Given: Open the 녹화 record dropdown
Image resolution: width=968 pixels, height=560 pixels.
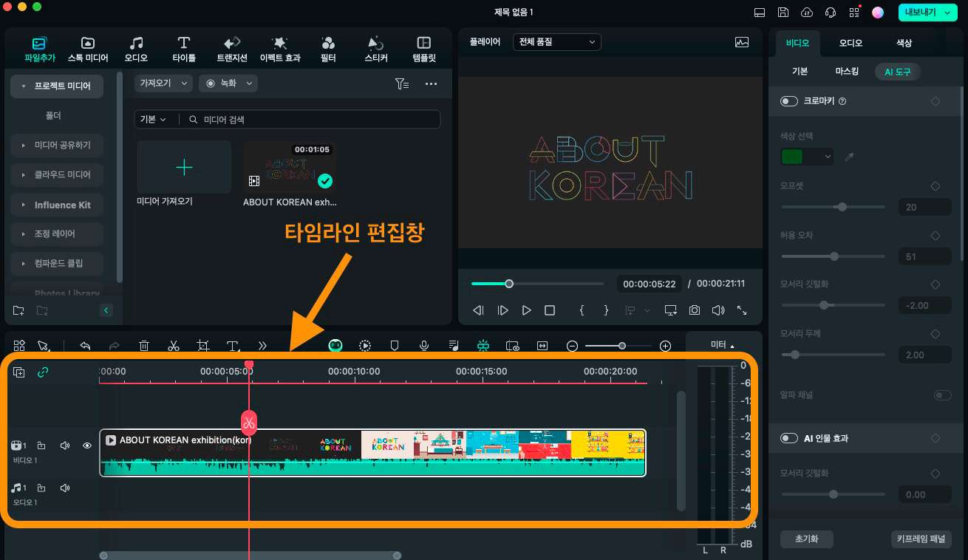Looking at the screenshot, I should [x=228, y=83].
